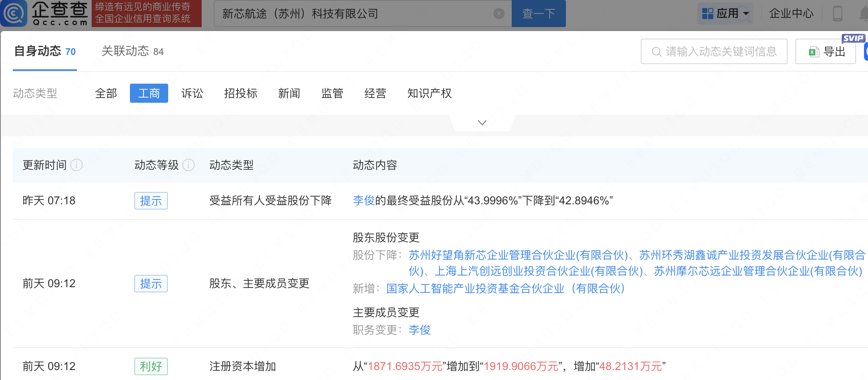Image resolution: width=868 pixels, height=380 pixels.
Task: Open the 应用 dropdown menu
Action: (x=725, y=14)
